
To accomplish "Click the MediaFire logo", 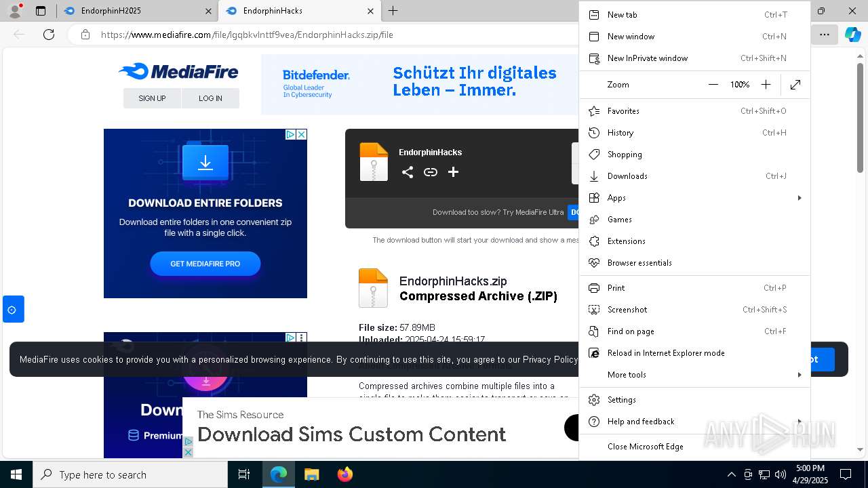I will 178,71.
